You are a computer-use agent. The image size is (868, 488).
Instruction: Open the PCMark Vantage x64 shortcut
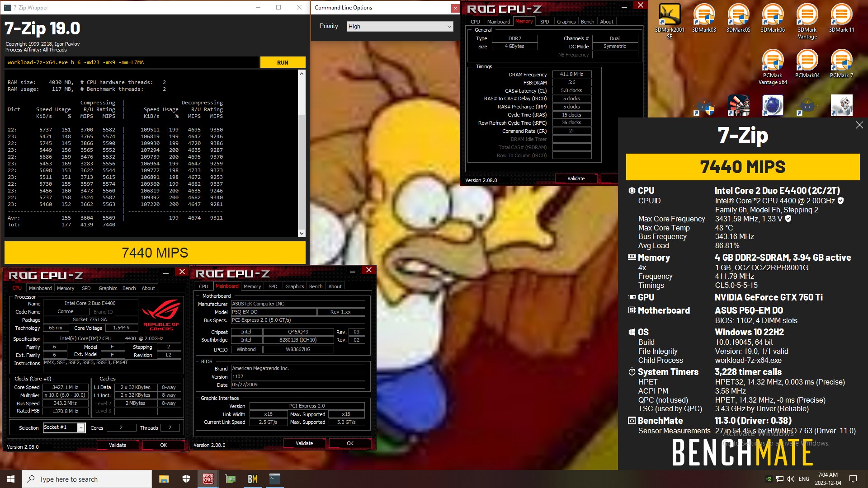coord(773,67)
